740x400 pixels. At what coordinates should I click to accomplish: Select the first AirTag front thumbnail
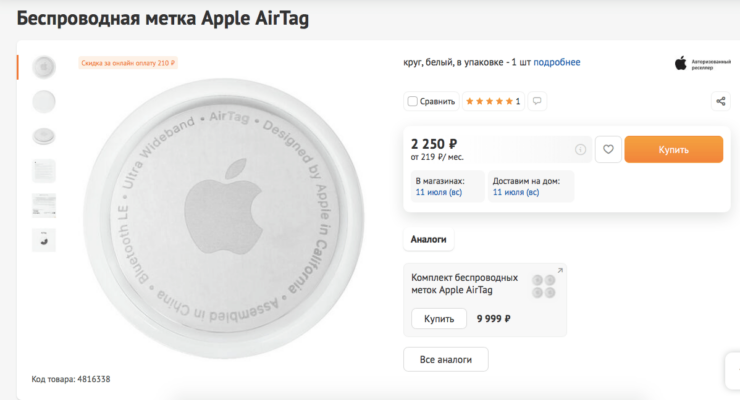[x=44, y=67]
